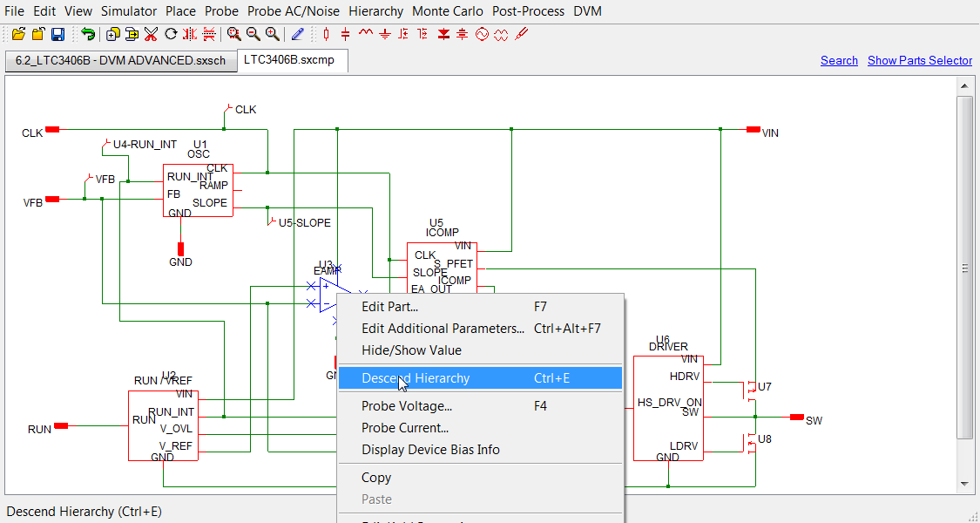
Task: Open the Monte Carlo menu
Action: pos(448,11)
